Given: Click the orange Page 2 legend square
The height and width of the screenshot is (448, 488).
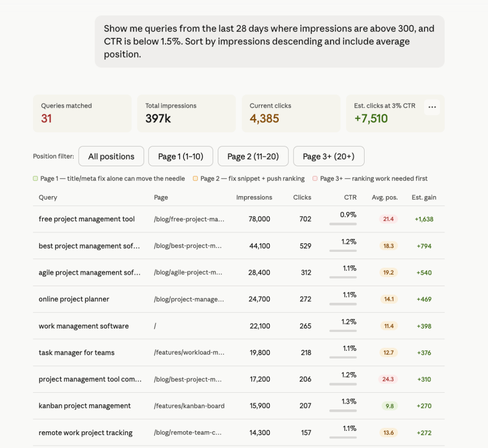Looking at the screenshot, I should [x=195, y=179].
